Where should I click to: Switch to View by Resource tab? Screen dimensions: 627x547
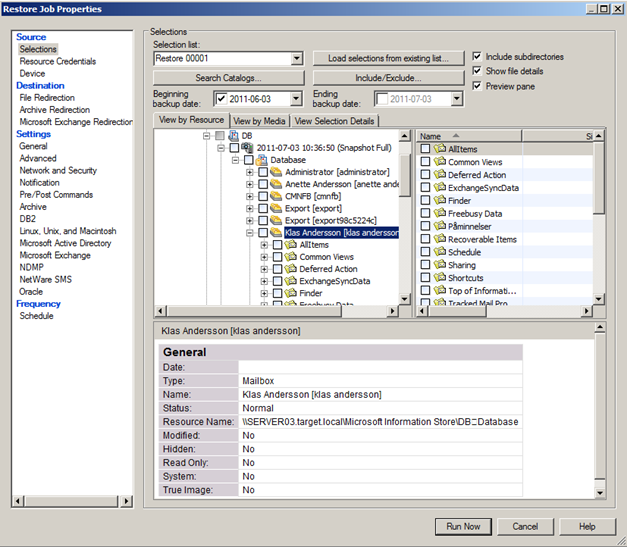click(x=191, y=120)
